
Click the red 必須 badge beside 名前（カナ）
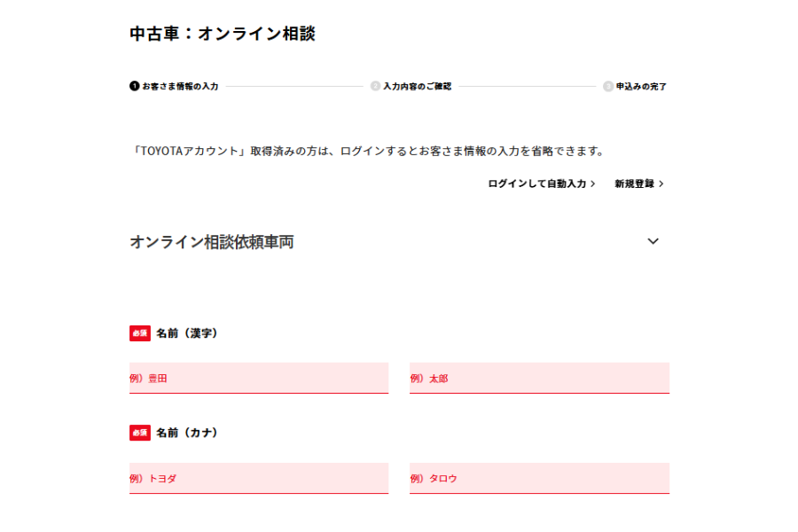pyautogui.click(x=138, y=433)
